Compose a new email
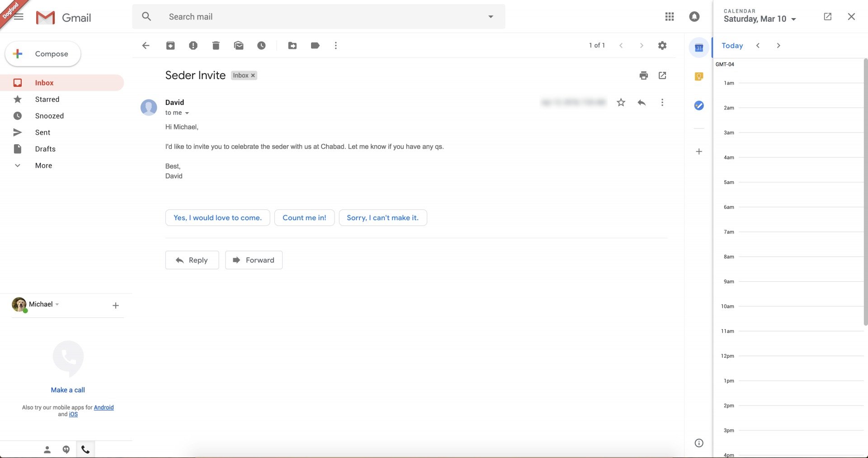 pyautogui.click(x=43, y=54)
